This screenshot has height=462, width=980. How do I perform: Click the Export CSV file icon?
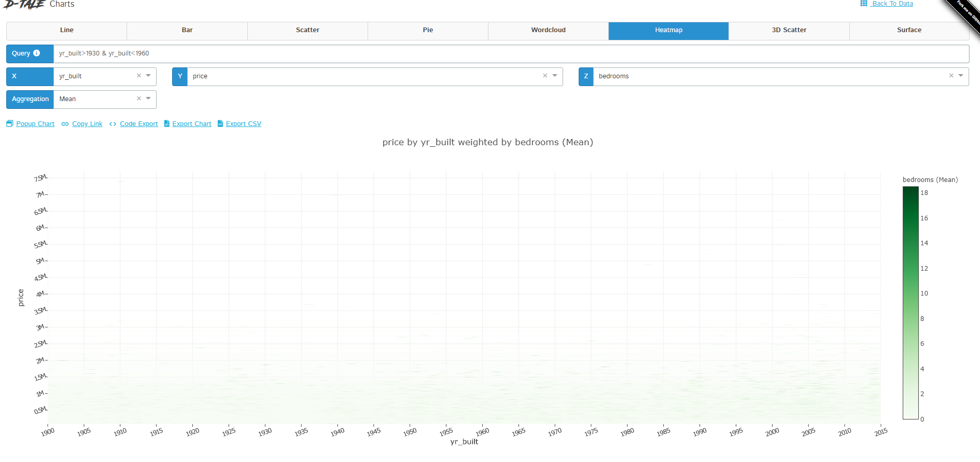pyautogui.click(x=220, y=123)
